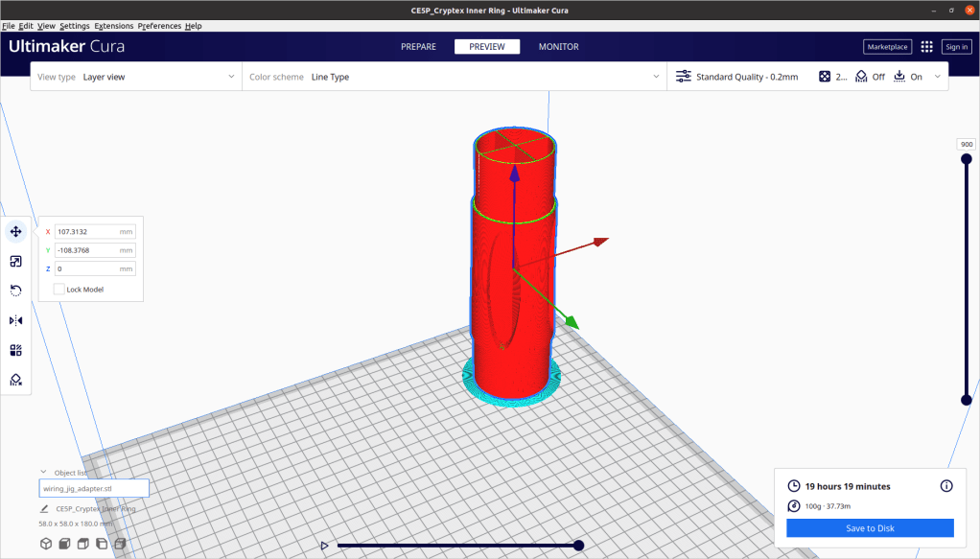Open the View type dropdown
The image size is (980, 559).
[135, 77]
